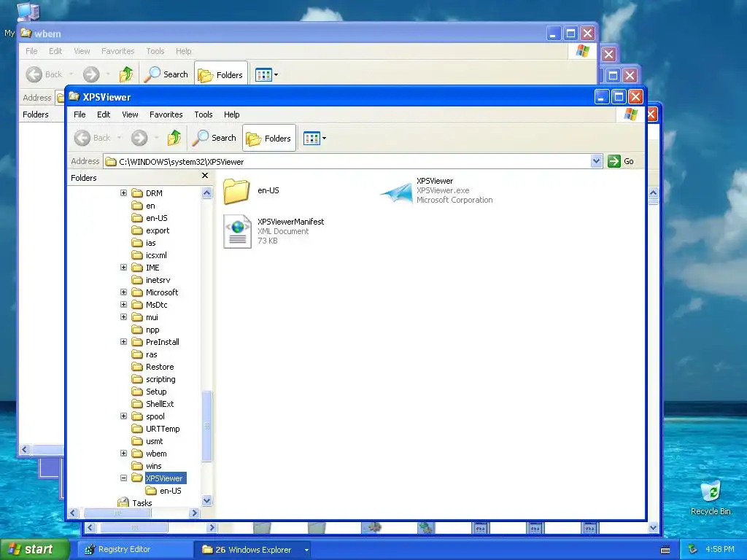Click the Go button next to address bar
747x560 pixels.
click(x=621, y=161)
